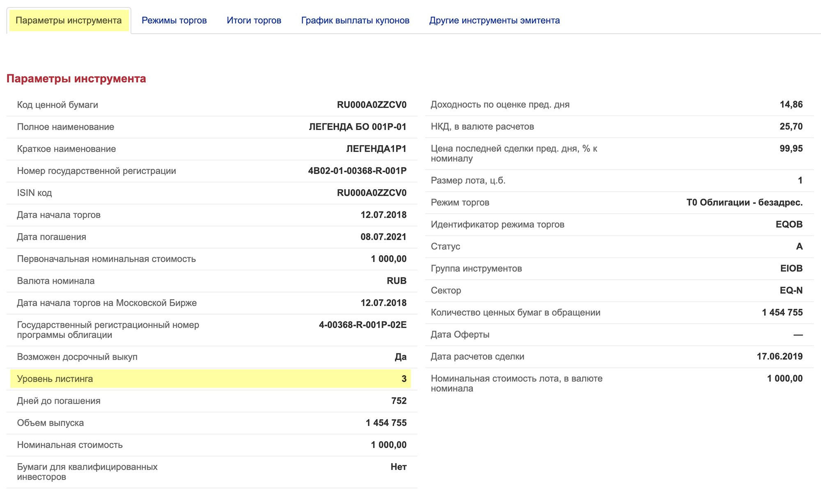Click the Валюта номинала RUB value
This screenshot has height=504, width=821.
click(x=396, y=281)
